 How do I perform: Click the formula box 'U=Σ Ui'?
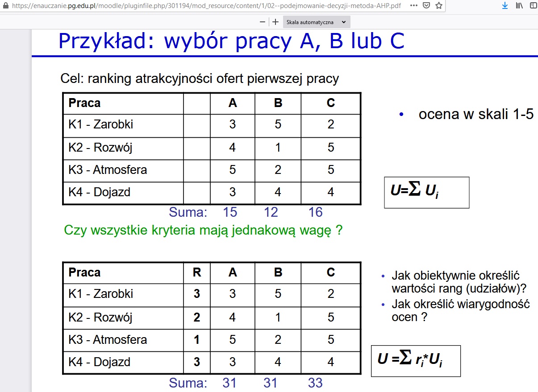coord(427,193)
